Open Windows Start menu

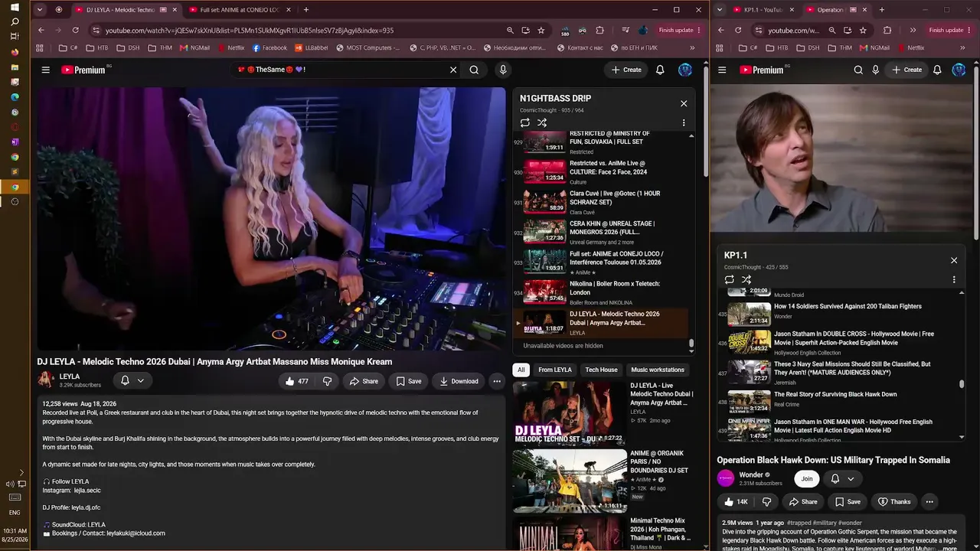15,7
